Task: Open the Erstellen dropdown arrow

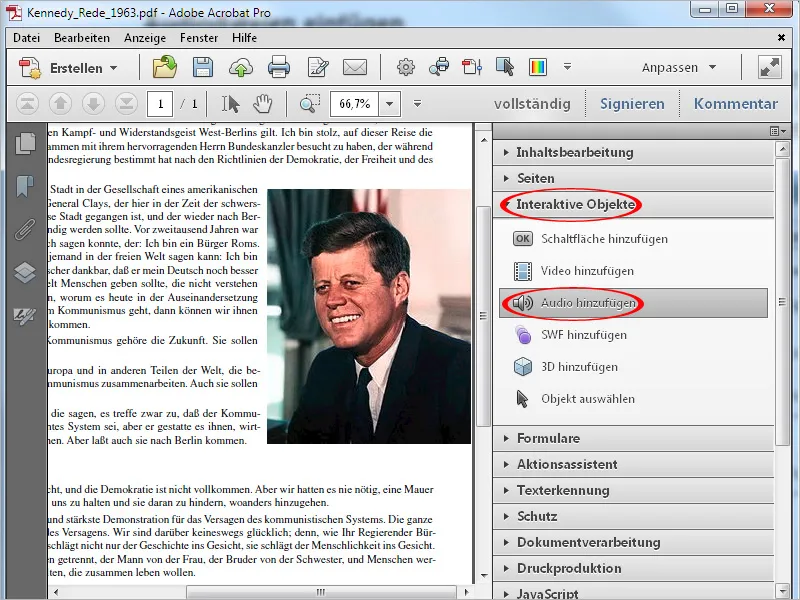Action: coord(114,68)
